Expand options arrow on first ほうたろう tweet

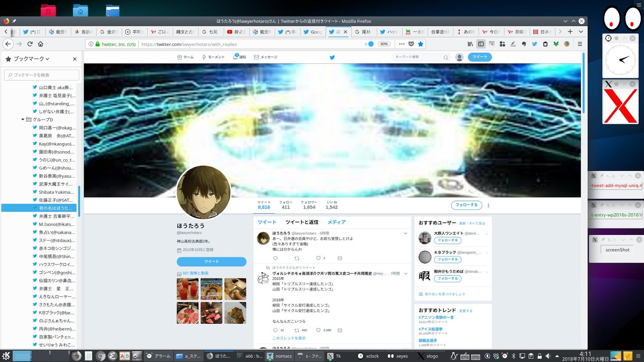pyautogui.click(x=406, y=233)
